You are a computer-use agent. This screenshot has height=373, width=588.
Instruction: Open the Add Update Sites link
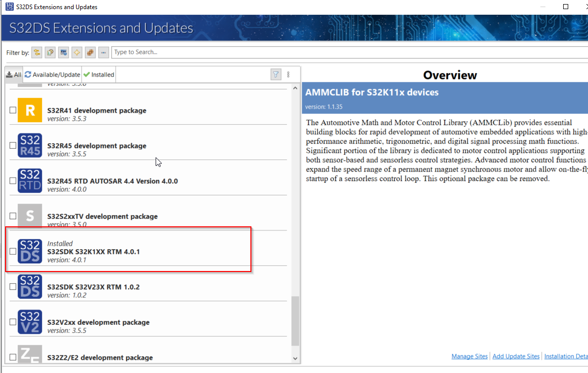(x=516, y=356)
